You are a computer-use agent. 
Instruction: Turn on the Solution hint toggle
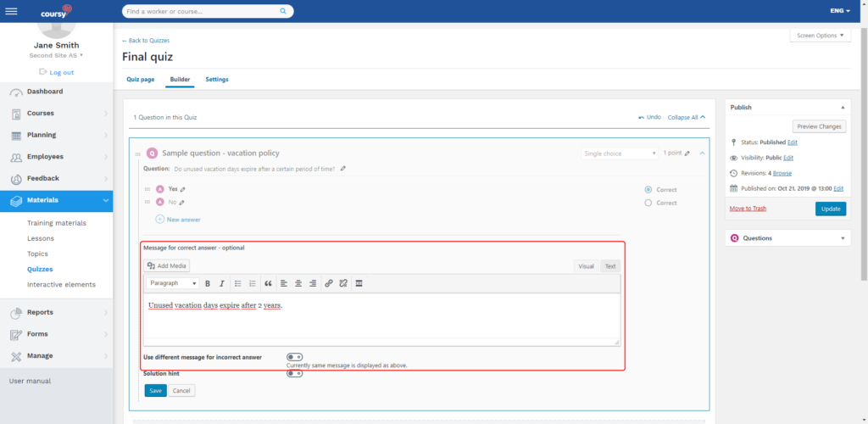[295, 373]
